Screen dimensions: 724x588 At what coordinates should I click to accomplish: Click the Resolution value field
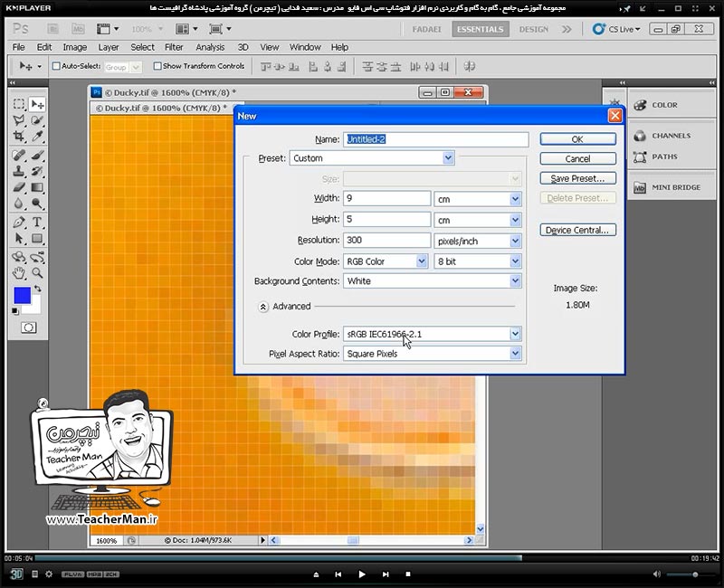point(387,240)
